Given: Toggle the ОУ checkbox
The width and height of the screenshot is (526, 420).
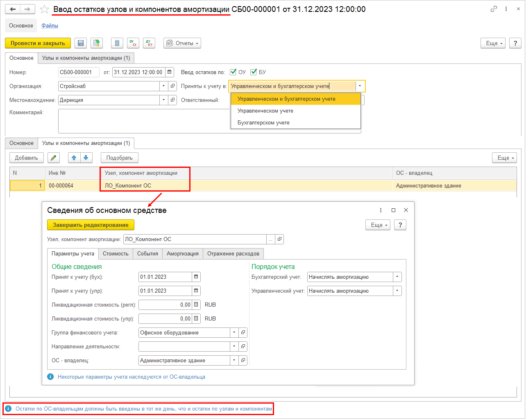Looking at the screenshot, I should click(x=234, y=72).
